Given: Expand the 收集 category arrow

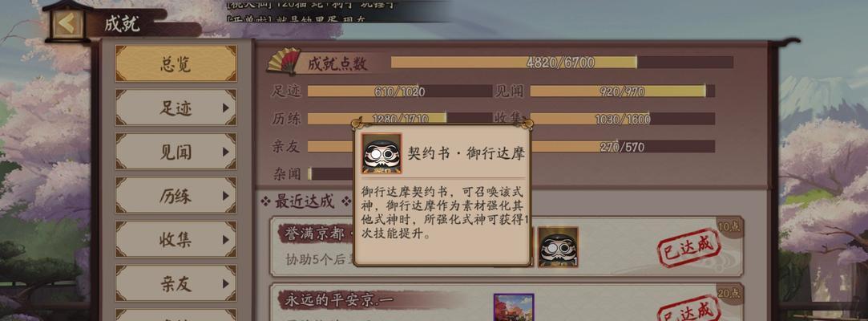Looking at the screenshot, I should point(225,239).
